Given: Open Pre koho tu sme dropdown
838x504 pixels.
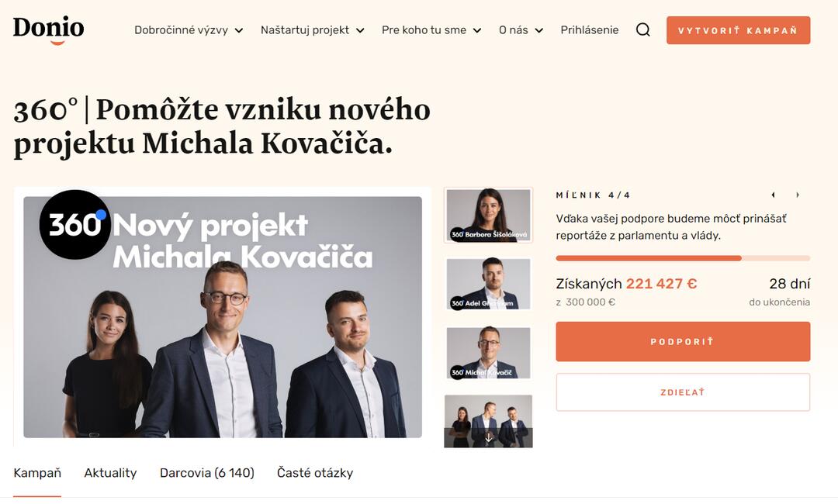Looking at the screenshot, I should tap(431, 30).
